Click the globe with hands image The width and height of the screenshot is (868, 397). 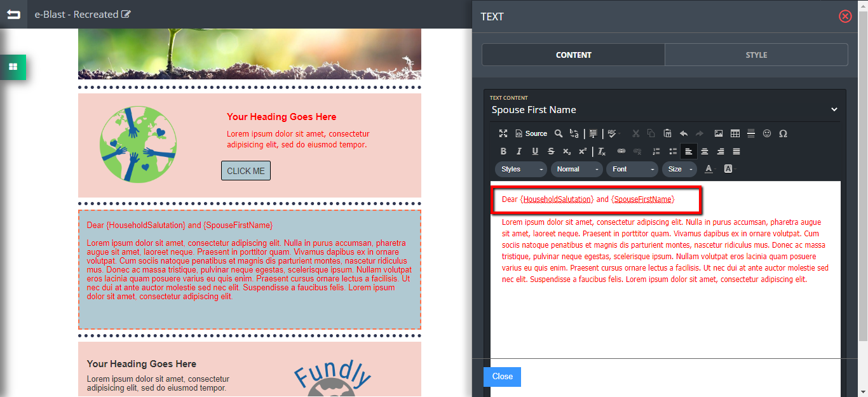138,145
